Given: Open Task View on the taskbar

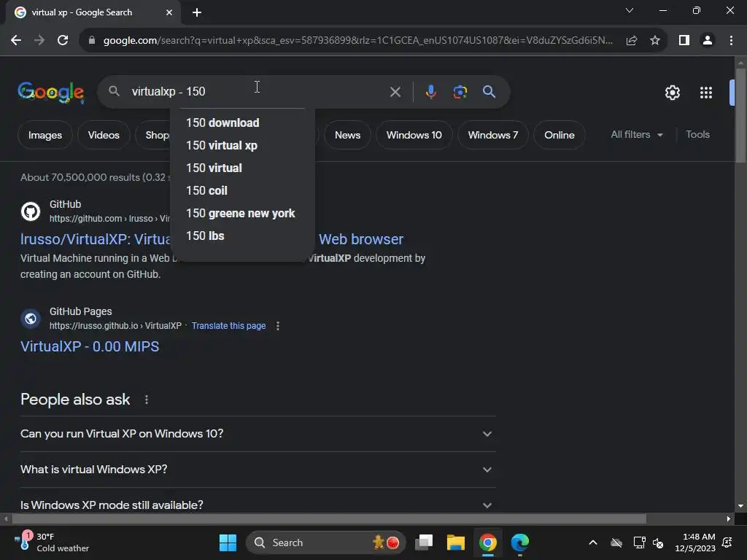Looking at the screenshot, I should pos(424,542).
